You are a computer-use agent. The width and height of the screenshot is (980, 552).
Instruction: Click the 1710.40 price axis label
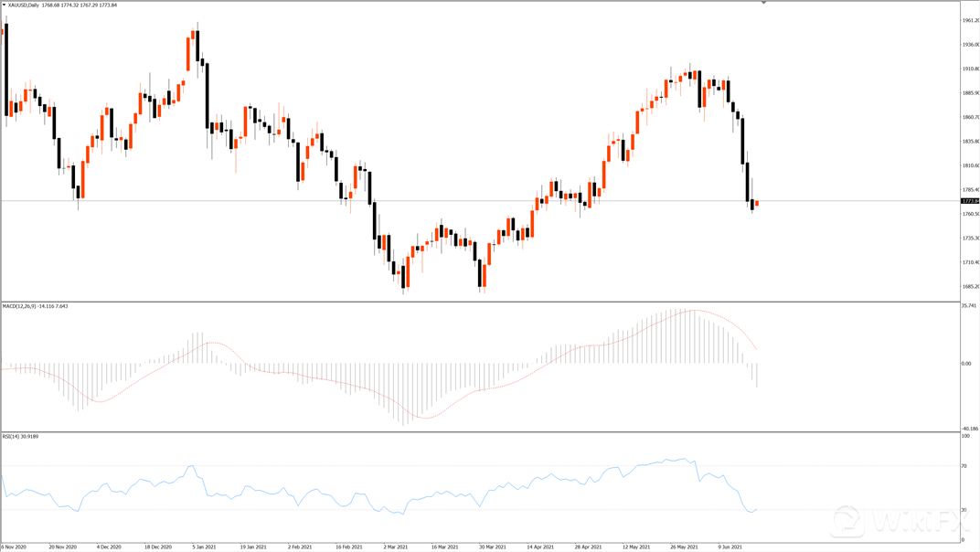coord(971,262)
